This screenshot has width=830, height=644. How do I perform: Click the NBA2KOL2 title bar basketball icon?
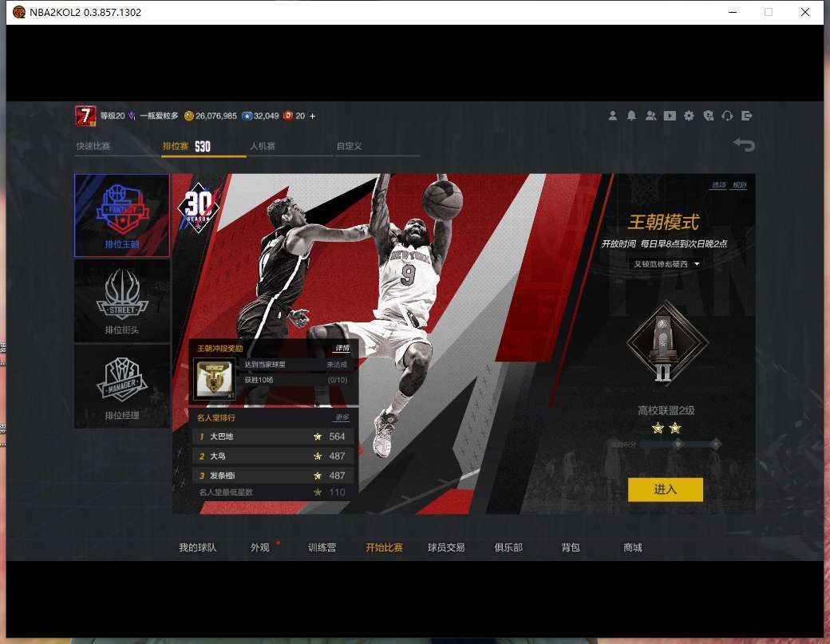coord(19,12)
